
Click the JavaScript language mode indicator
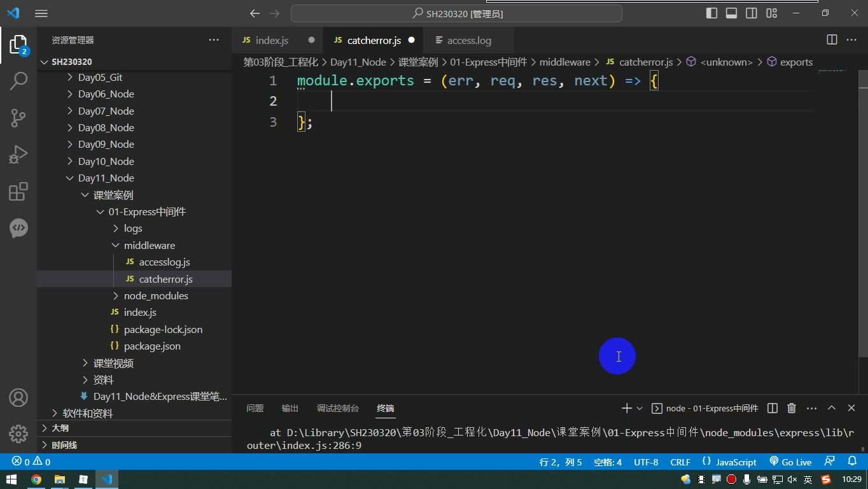[729, 462]
